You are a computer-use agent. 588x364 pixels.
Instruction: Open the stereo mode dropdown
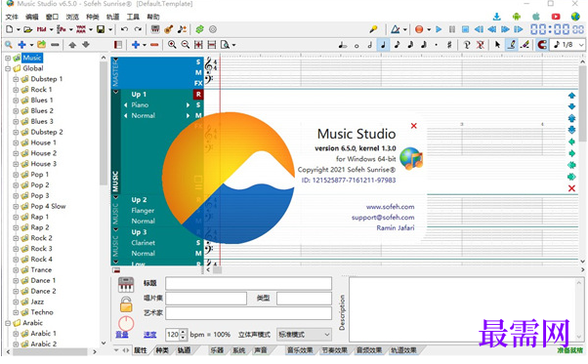[304, 335]
